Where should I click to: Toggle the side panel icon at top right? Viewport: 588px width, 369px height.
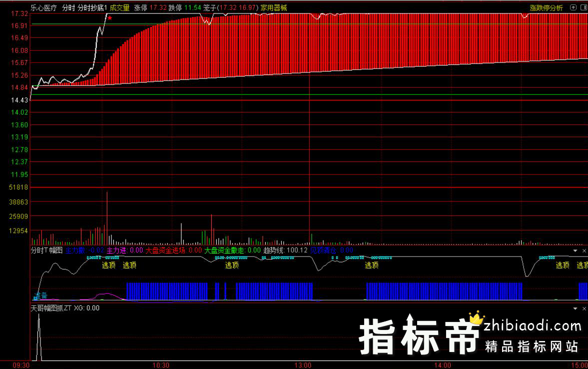point(584,7)
